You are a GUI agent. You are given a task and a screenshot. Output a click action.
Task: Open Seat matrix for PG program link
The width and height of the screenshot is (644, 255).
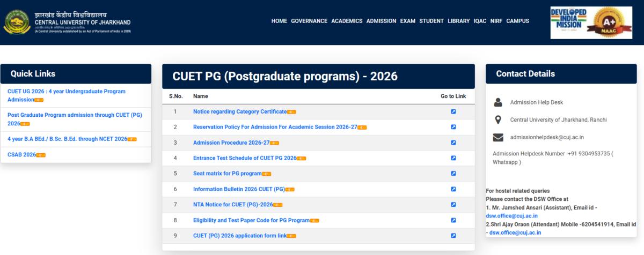228,174
